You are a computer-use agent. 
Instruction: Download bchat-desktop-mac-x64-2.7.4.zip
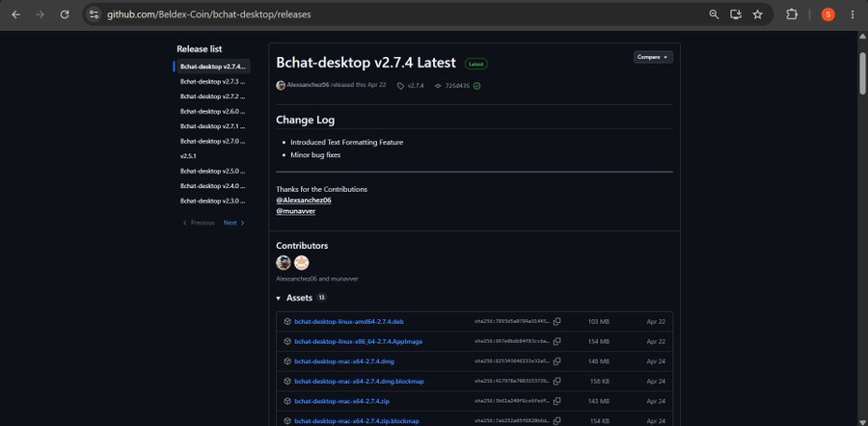click(x=342, y=401)
